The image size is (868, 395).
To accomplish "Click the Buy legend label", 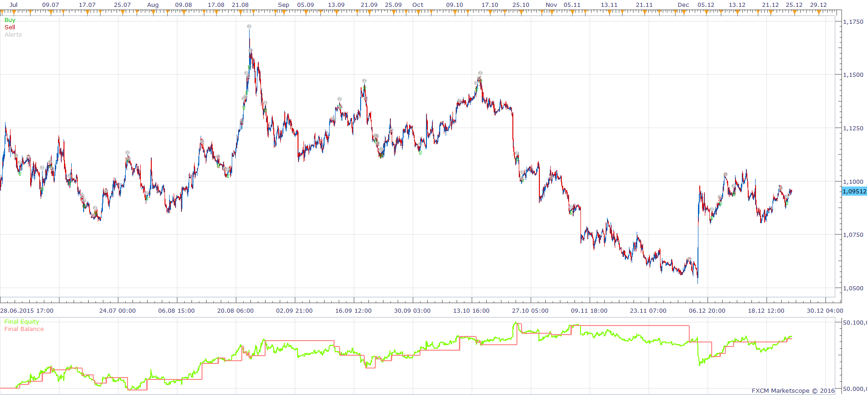I will click(x=10, y=20).
